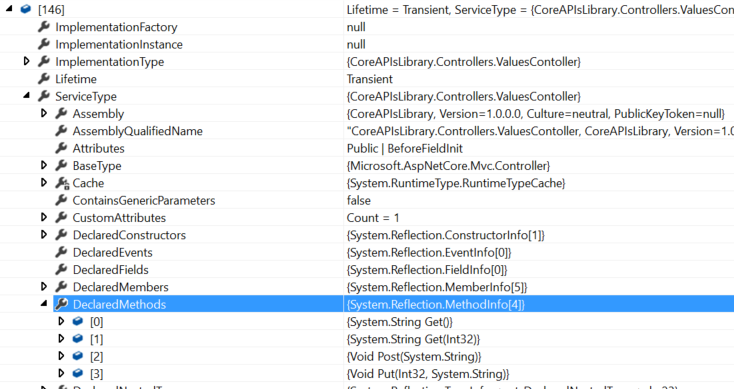Click the wrench icon beside DeclaredFields
Screen dimensions: 734x389
(x=61, y=269)
